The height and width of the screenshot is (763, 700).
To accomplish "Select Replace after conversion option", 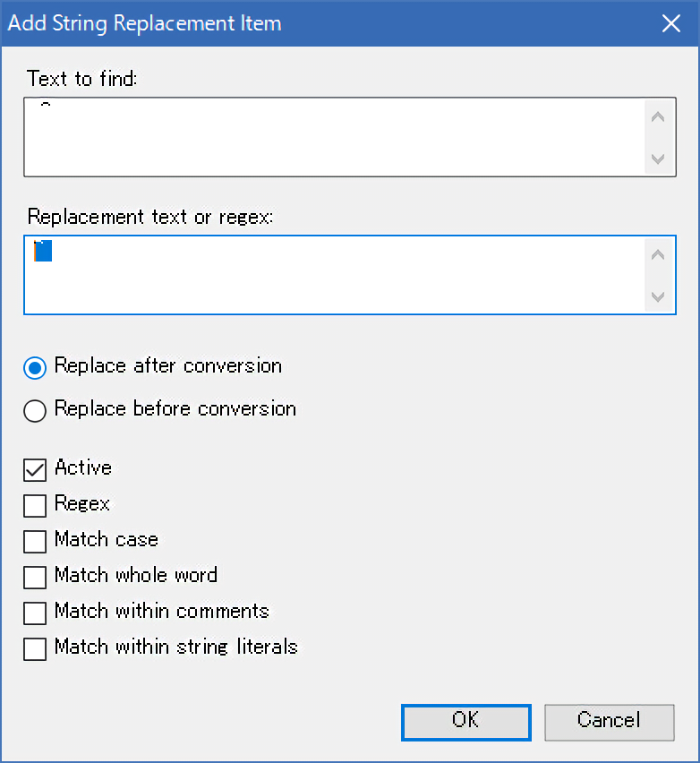I will (x=36, y=367).
